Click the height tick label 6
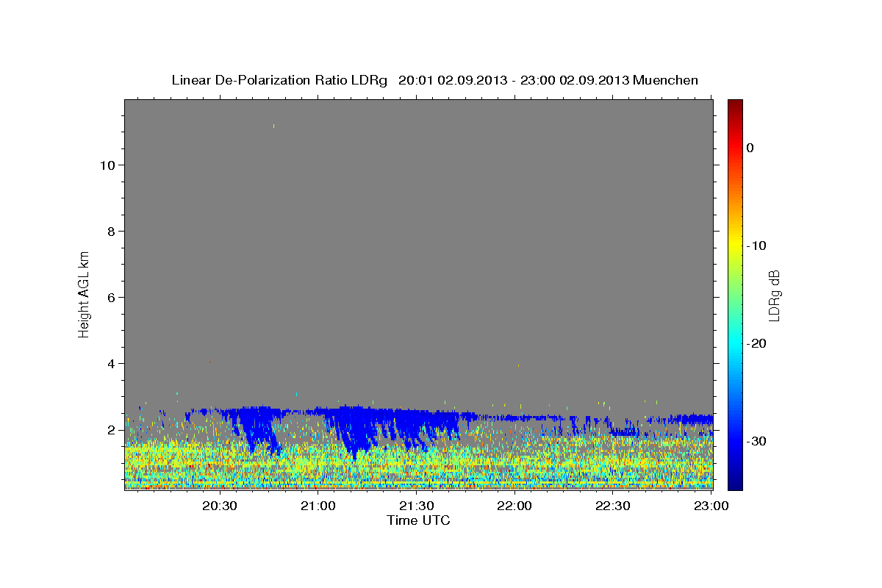This screenshot has height=588, width=882. pyautogui.click(x=111, y=297)
